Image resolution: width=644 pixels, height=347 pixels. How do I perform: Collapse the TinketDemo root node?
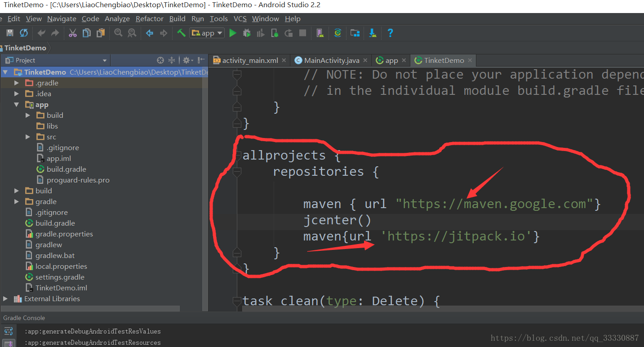[x=5, y=72]
